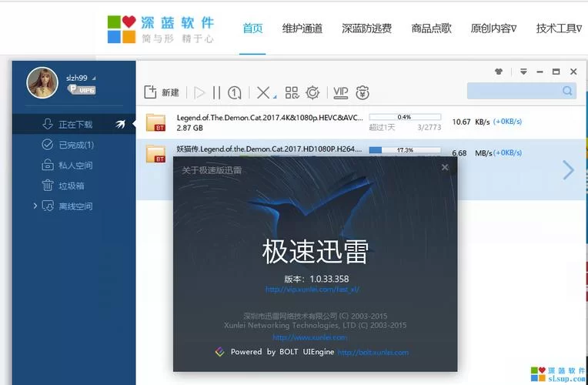Open the skin shirt icon in title bar
Screen dimensions: 588x385
[x=499, y=72]
